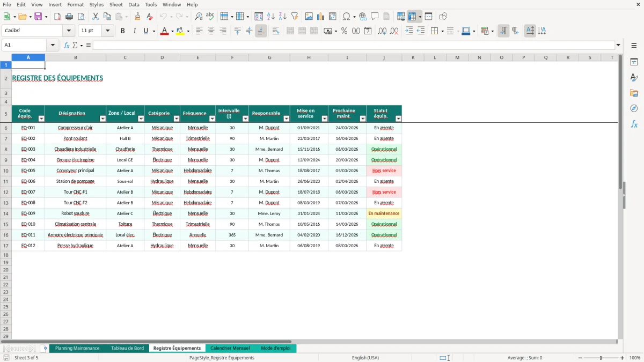Cut the selection with scissors icon
The width and height of the screenshot is (644, 362).
[95, 17]
